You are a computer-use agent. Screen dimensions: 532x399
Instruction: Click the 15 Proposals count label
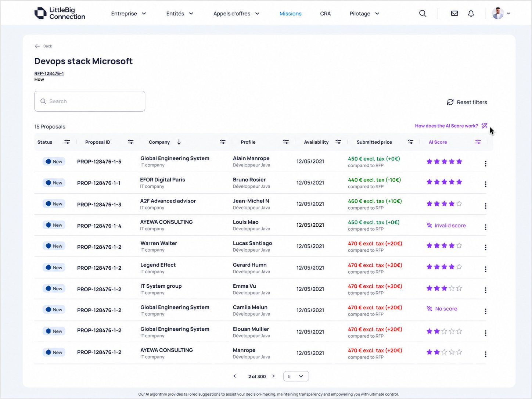[x=50, y=127]
